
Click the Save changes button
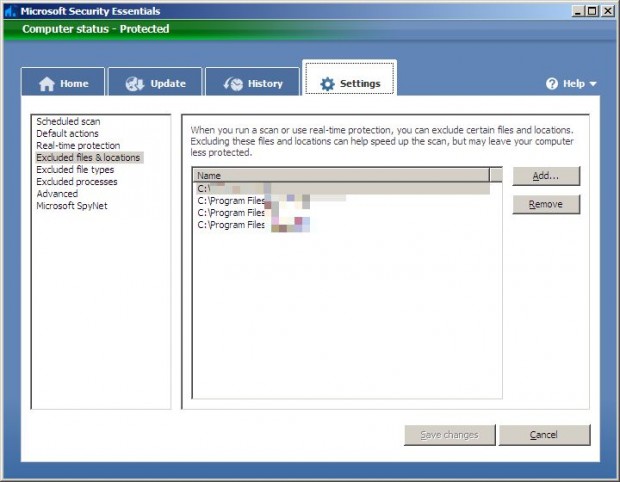tap(450, 435)
